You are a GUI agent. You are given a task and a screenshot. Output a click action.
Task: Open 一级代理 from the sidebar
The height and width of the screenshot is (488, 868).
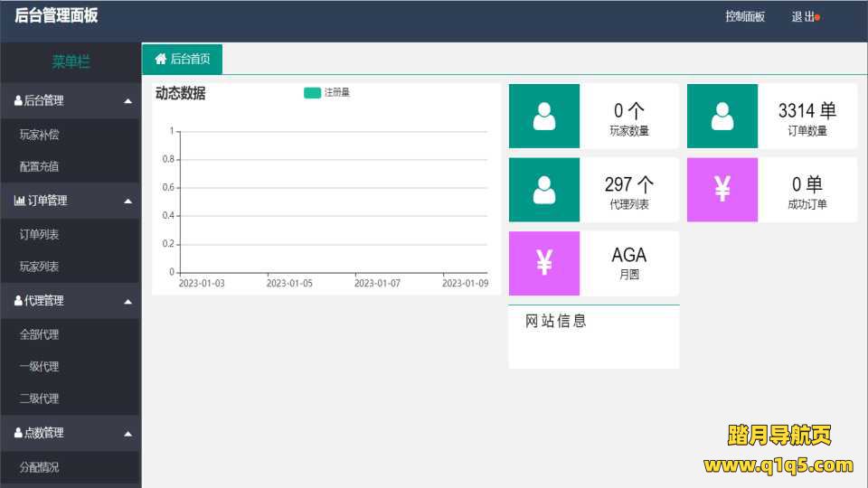(40, 366)
